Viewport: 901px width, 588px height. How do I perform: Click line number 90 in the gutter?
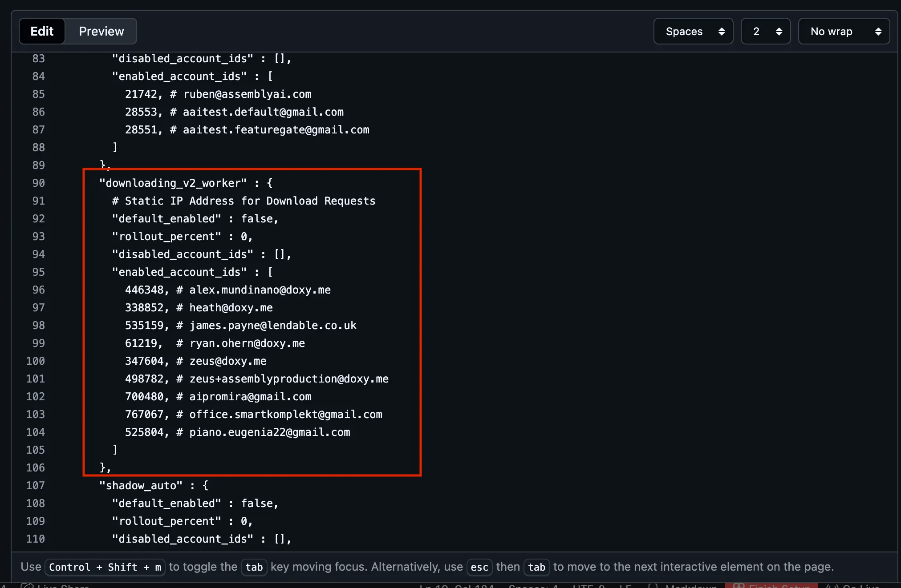38,183
